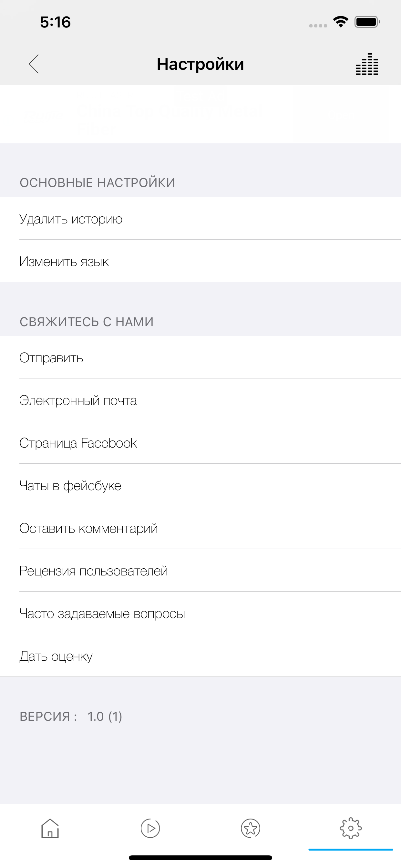Tap the back arrow icon

tap(34, 64)
